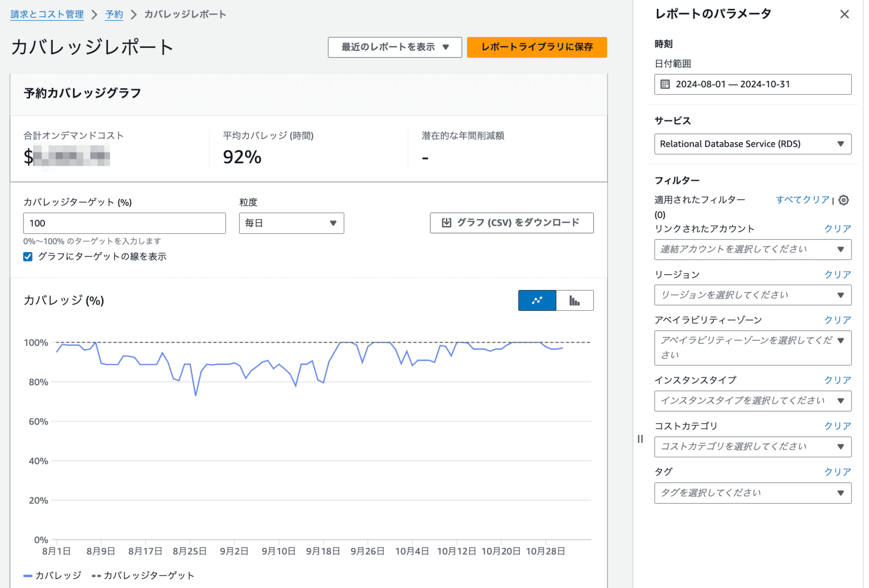Click the panel resize handle icon
This screenshot has width=869, height=588.
(640, 439)
